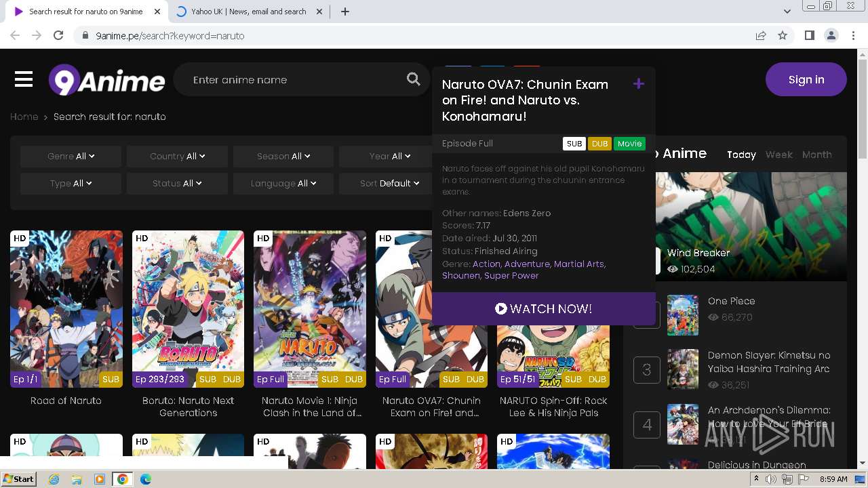Open a new browser tab
The height and width of the screenshot is (488, 868).
click(x=345, y=12)
